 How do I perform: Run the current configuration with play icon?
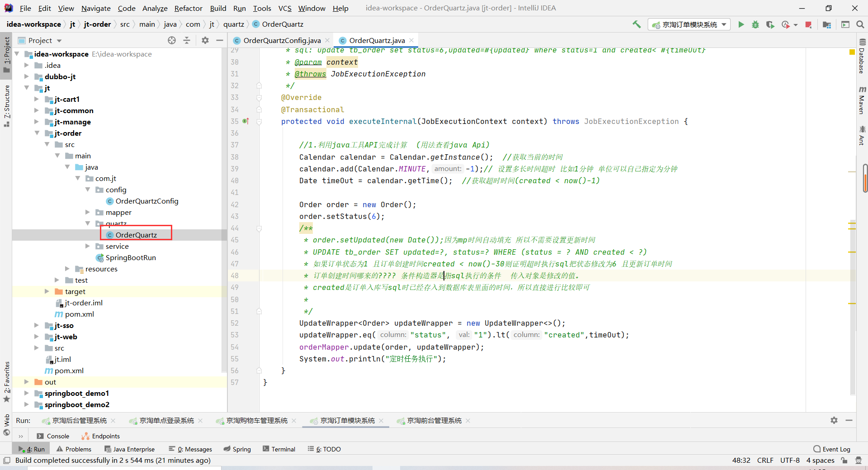pyautogui.click(x=741, y=24)
